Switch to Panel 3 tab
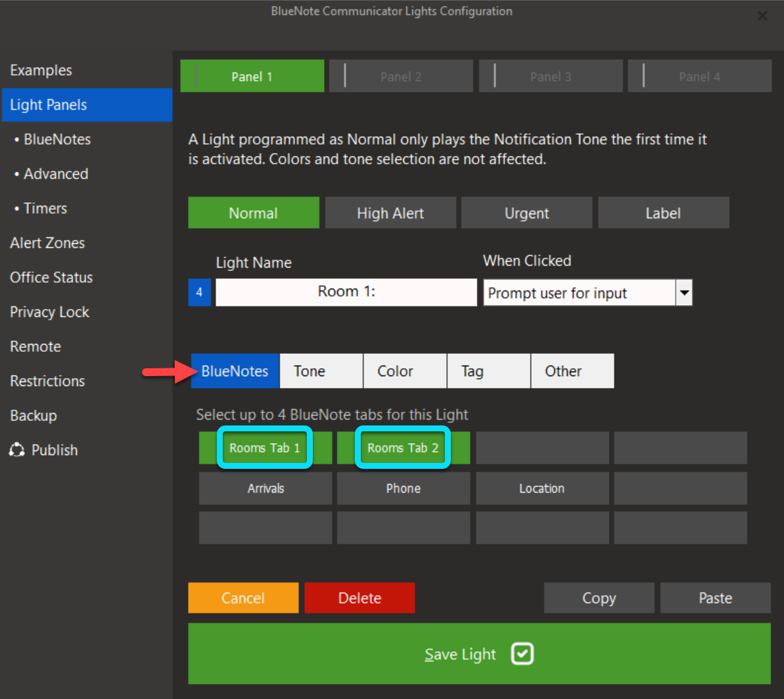 (x=551, y=76)
